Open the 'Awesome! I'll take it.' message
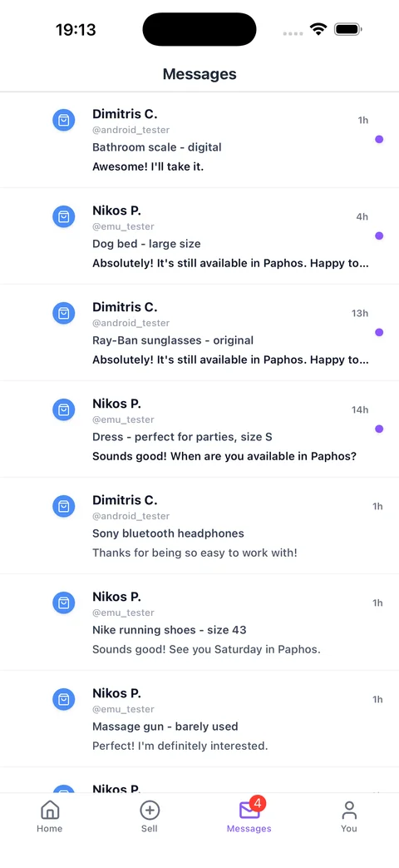This screenshot has width=399, height=868. click(x=148, y=166)
